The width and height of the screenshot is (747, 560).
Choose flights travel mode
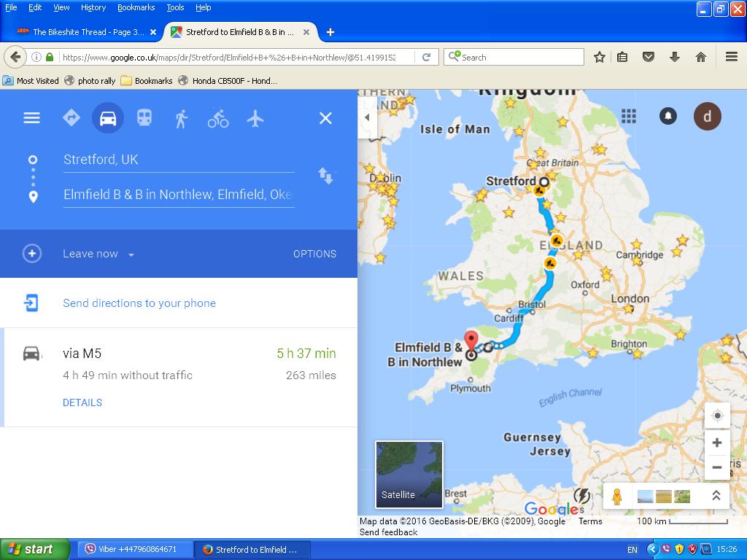(255, 118)
